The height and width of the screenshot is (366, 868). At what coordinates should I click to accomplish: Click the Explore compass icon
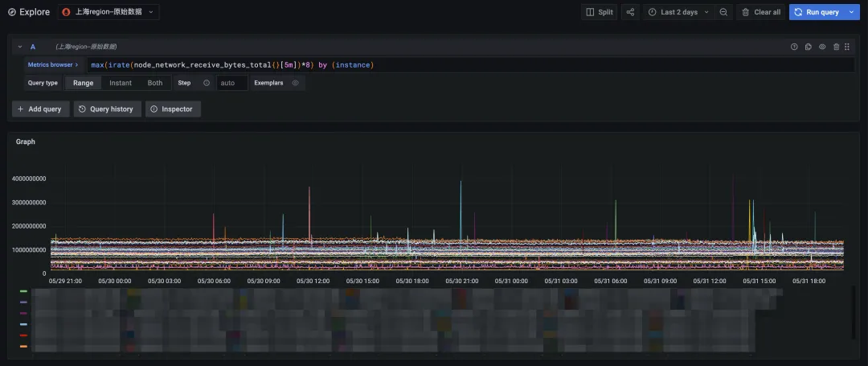11,12
